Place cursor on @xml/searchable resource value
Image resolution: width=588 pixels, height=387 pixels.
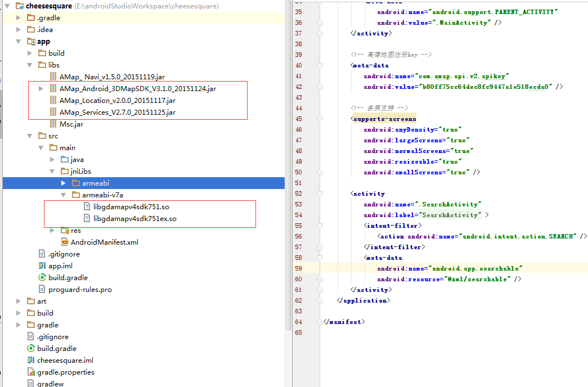477,279
